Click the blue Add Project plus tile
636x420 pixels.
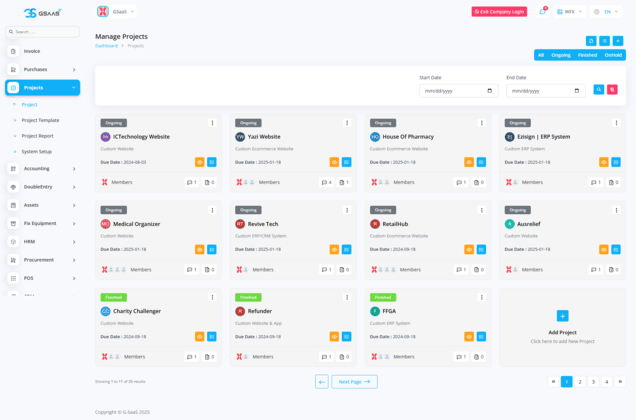point(562,316)
